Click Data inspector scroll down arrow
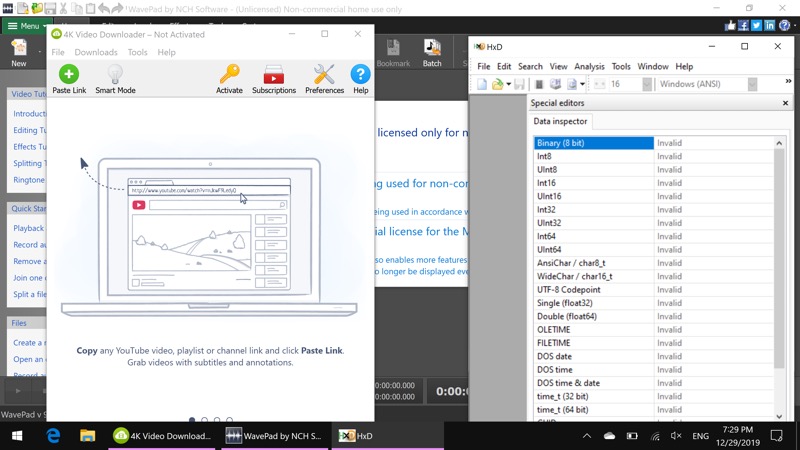 779,416
